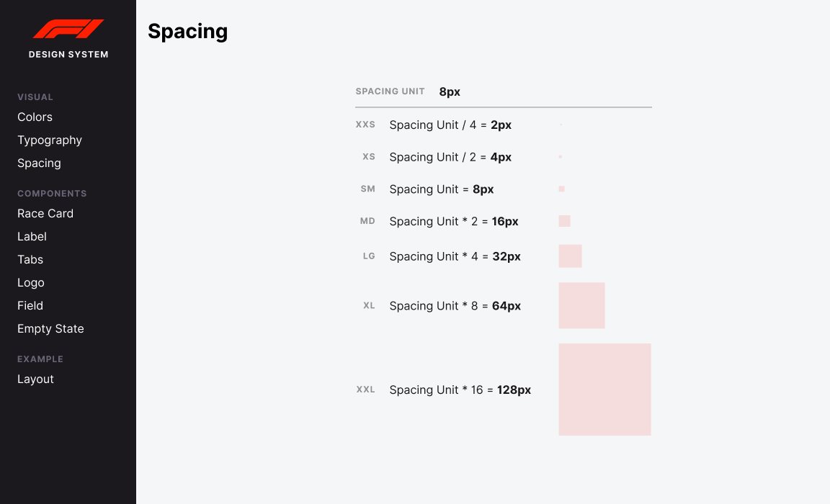The height and width of the screenshot is (504, 830).
Task: Go to the Label component
Action: point(32,236)
